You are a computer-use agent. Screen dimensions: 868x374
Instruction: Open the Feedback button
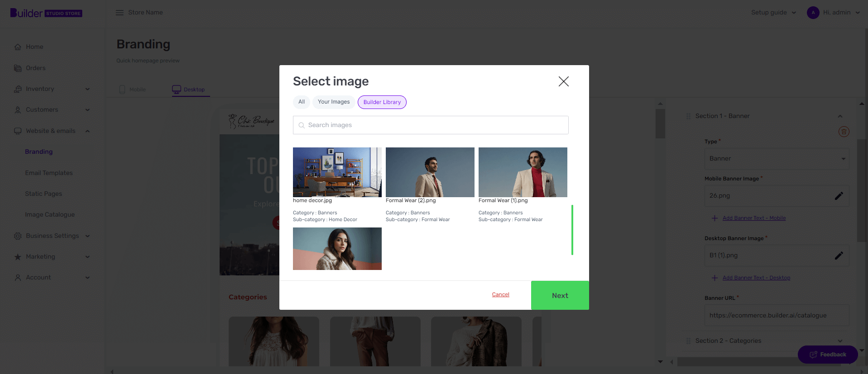828,355
